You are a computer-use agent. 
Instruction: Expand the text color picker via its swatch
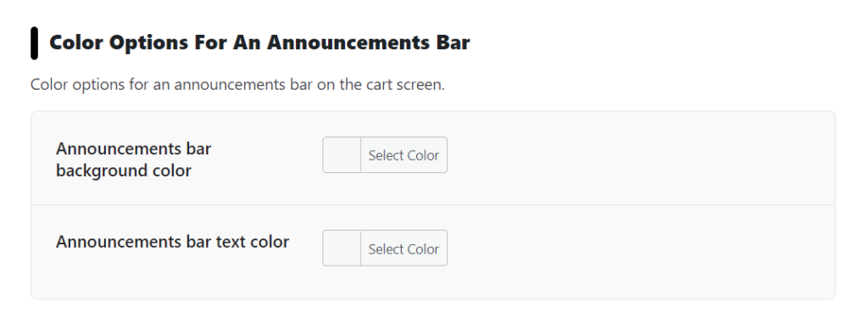click(342, 248)
